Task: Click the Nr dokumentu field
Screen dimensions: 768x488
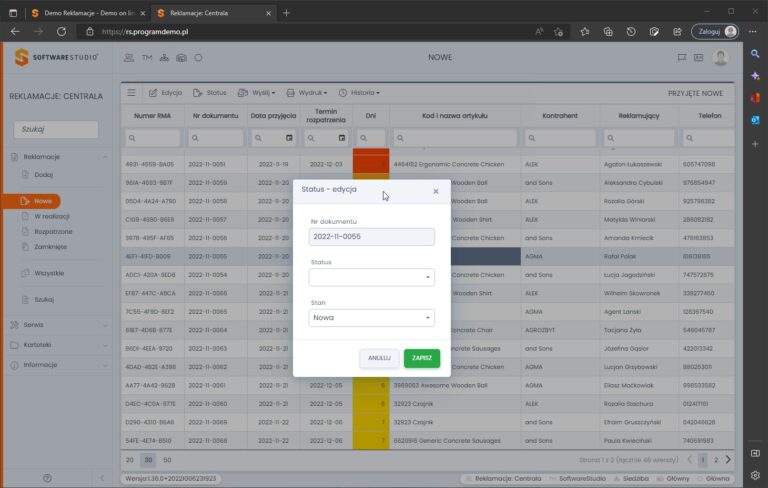Action: point(371,237)
